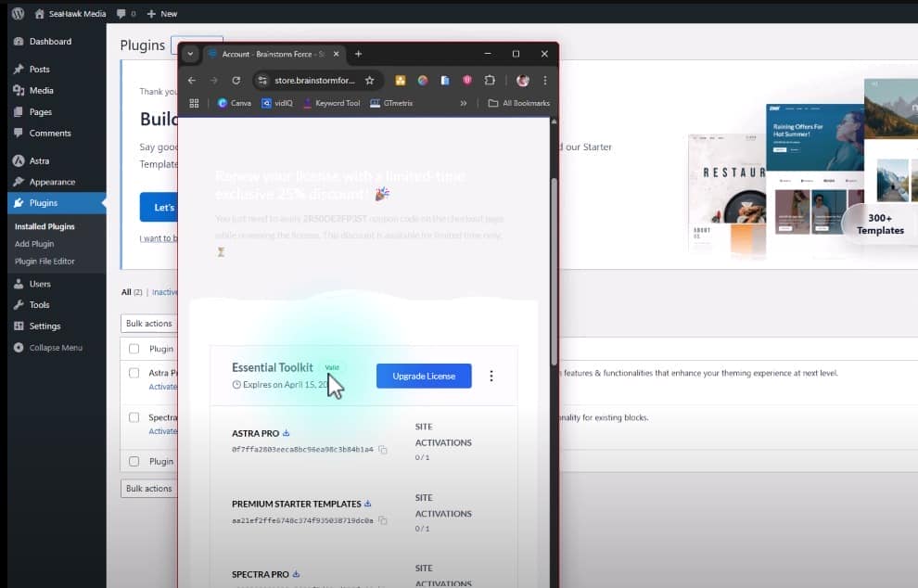Expand the hidden bookmarks overflow chevron
918x588 pixels.
click(463, 103)
